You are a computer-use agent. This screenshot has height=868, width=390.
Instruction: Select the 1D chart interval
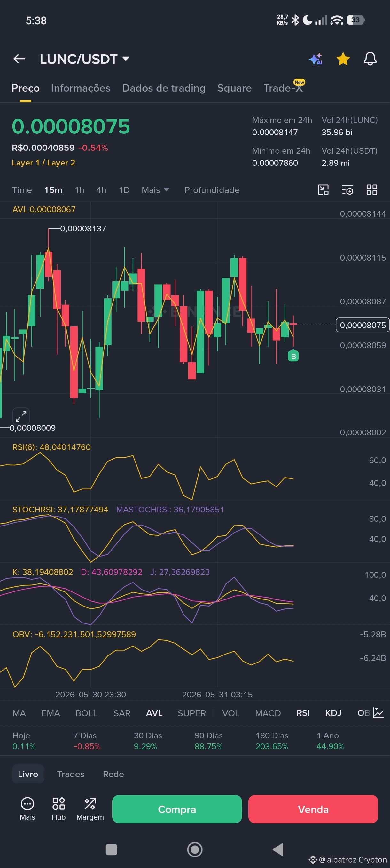124,190
